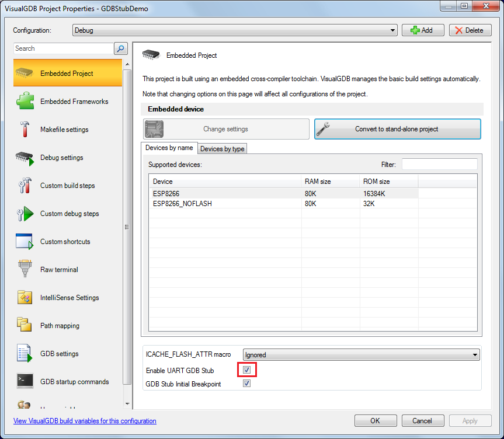Image resolution: width=504 pixels, height=439 pixels.
Task: Click the GDB settings document icon
Action: (x=25, y=353)
